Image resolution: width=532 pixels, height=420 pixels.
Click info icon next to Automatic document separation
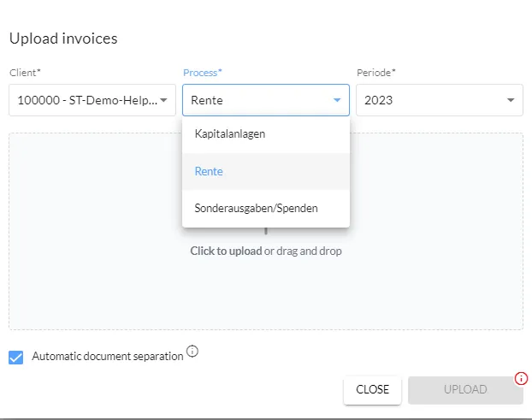(x=192, y=351)
